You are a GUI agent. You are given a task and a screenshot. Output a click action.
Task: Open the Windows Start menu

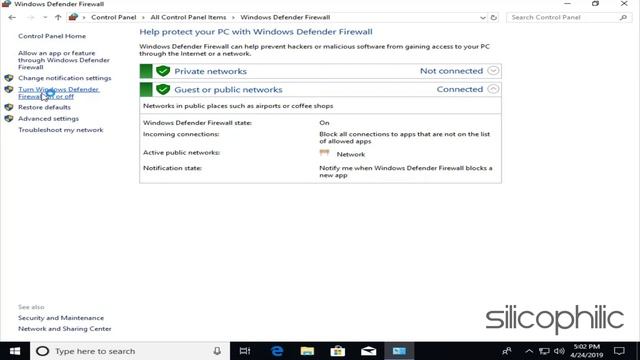pos(15,351)
